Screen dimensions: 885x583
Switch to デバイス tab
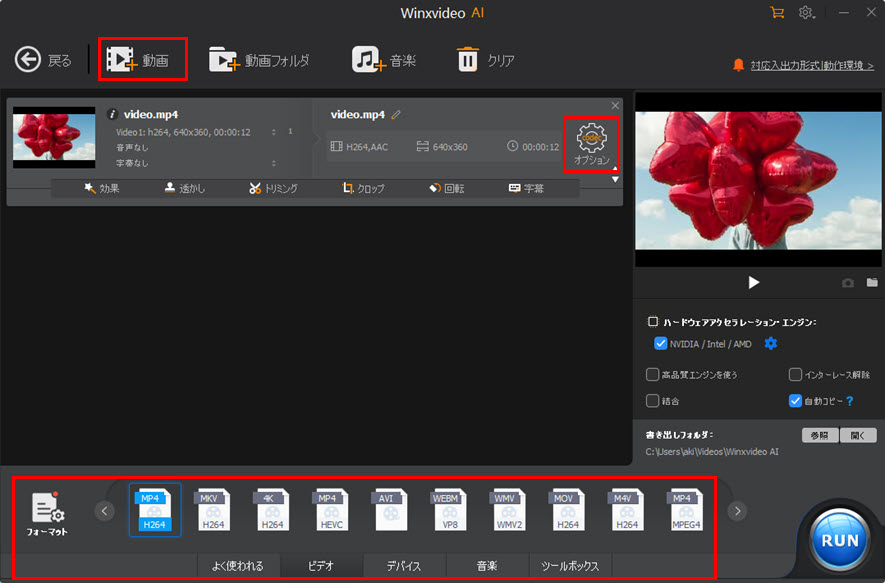(404, 566)
